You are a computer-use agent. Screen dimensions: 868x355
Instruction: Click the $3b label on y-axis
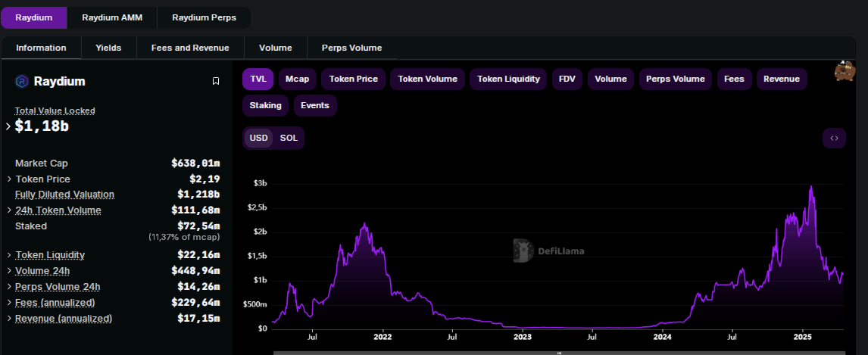[x=260, y=184]
